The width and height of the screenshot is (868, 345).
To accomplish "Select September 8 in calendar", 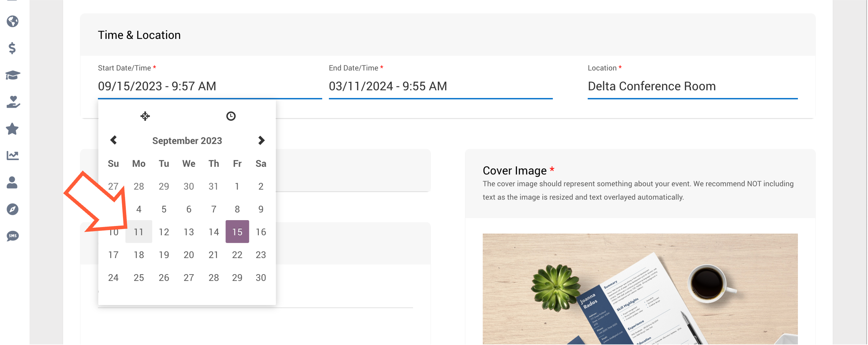I will 237,209.
